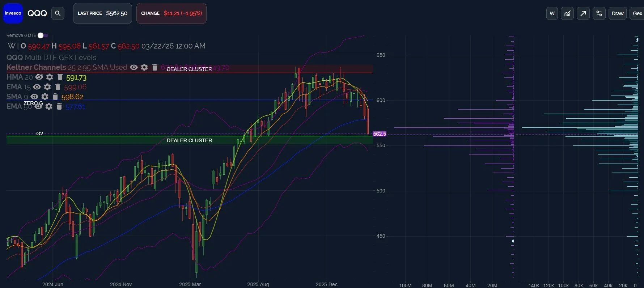Open Keltner Channels settings gear
The width and height of the screenshot is (644, 288).
[x=144, y=67]
